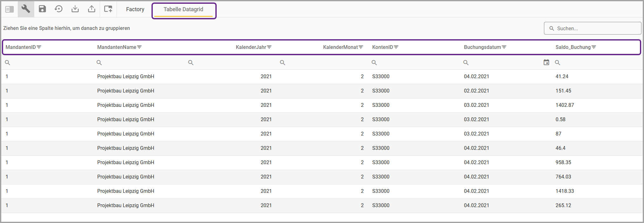644x223 pixels.
Task: Open the MandantenName column filter menu
Action: pyautogui.click(x=139, y=47)
